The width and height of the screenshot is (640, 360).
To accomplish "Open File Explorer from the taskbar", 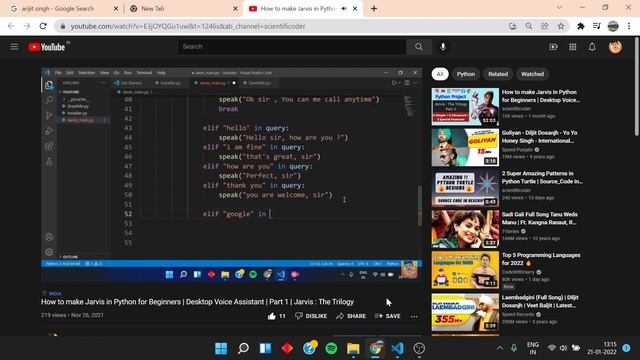I will 353,349.
